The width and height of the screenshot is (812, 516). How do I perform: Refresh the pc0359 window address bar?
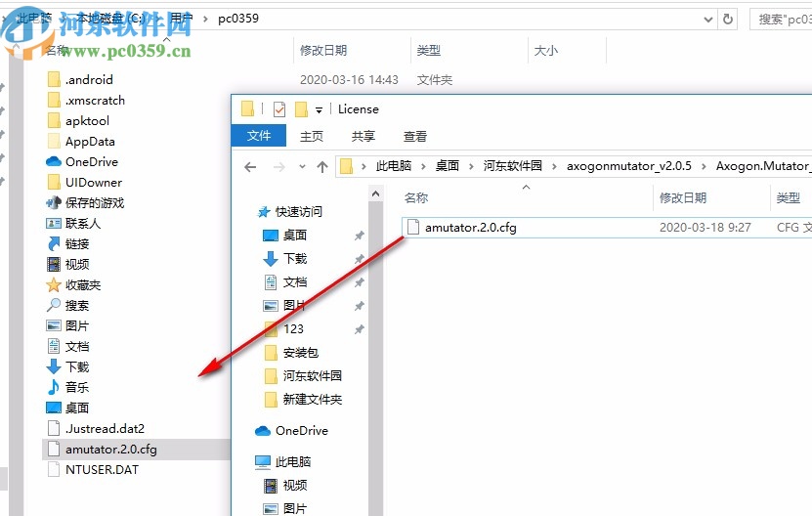click(x=728, y=20)
